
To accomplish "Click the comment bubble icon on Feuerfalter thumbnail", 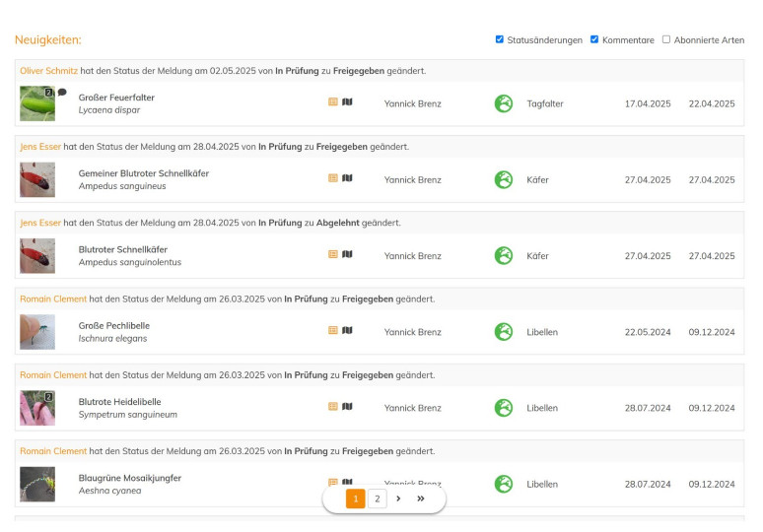I will [62, 93].
